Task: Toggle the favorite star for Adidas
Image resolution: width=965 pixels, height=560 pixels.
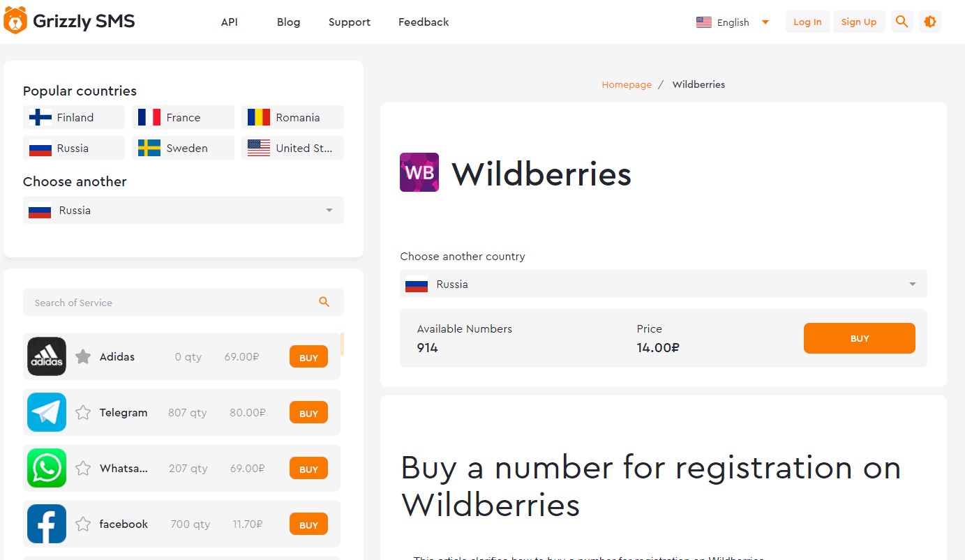Action: [x=83, y=356]
